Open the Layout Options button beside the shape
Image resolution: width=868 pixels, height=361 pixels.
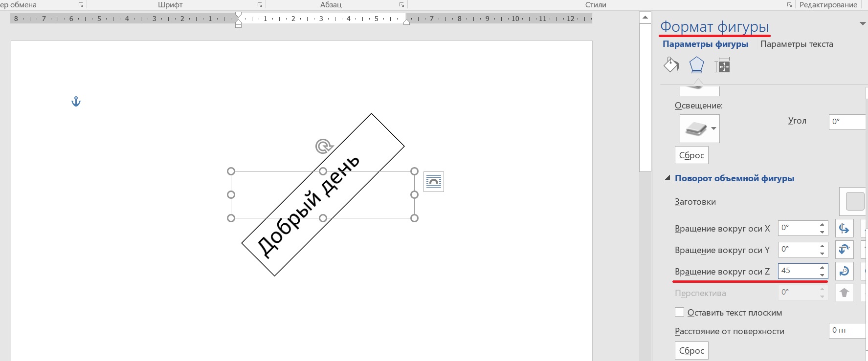(x=434, y=182)
